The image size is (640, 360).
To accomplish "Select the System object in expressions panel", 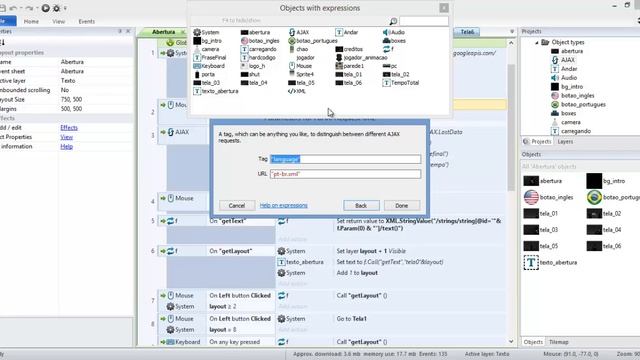I will click(x=207, y=32).
